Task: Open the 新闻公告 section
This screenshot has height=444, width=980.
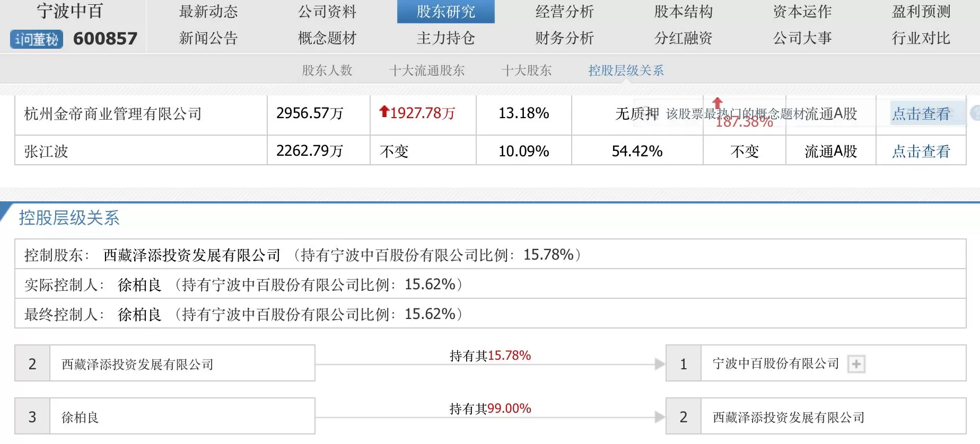Action: [x=208, y=38]
